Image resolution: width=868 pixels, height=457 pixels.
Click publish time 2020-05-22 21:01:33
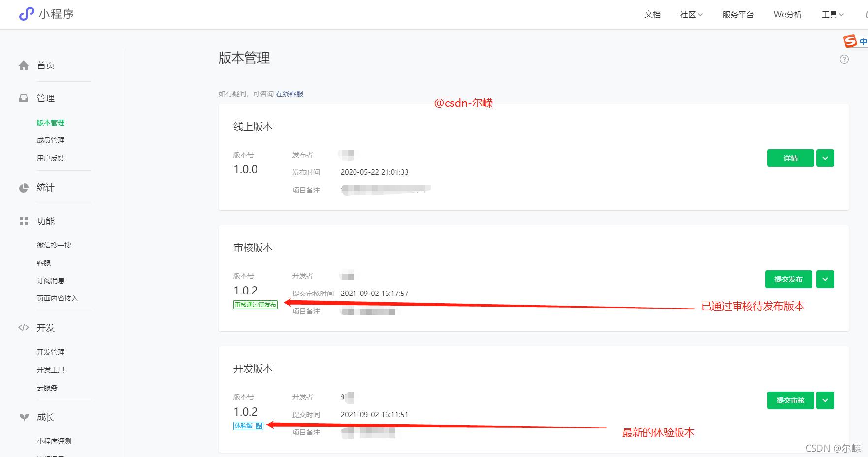pyautogui.click(x=375, y=172)
